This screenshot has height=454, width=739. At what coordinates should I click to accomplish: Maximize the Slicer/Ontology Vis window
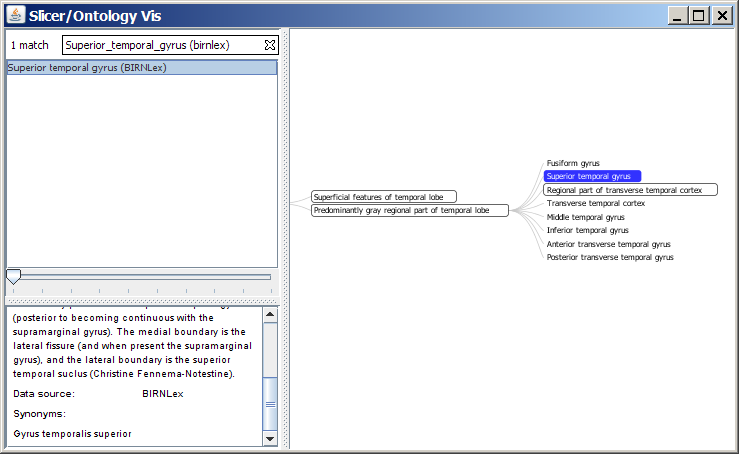[699, 16]
